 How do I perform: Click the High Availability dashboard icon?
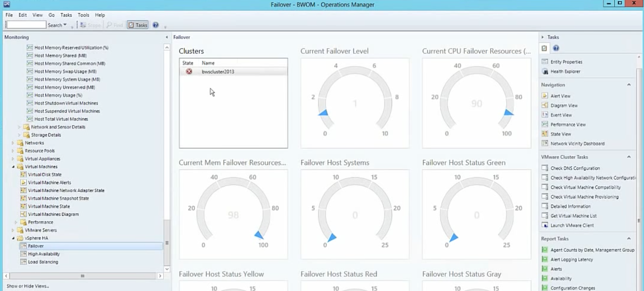point(23,254)
